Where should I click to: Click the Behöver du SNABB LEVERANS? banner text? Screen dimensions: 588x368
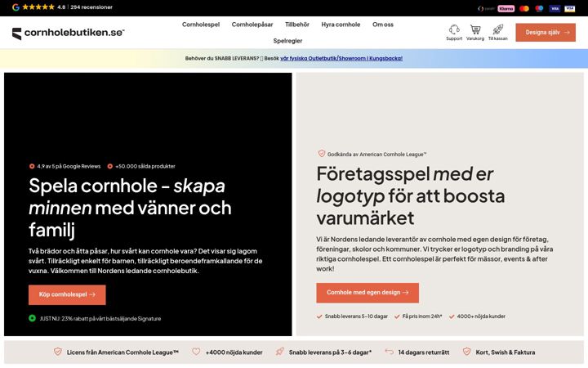coord(222,58)
